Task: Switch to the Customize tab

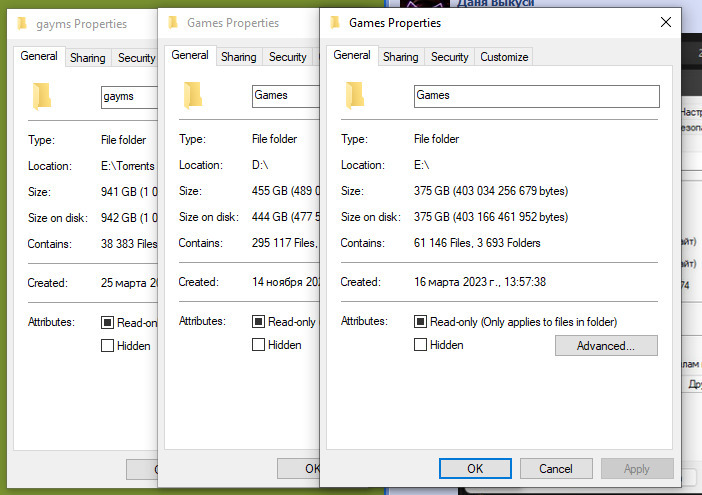Action: pos(504,57)
